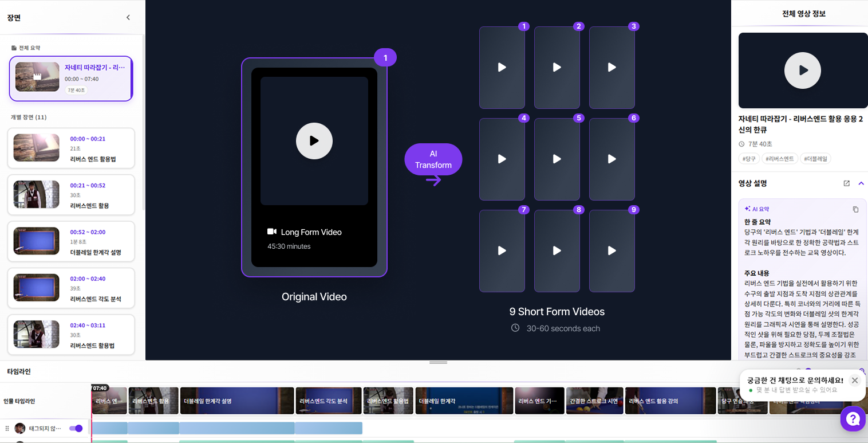868x443 pixels.
Task: Play short form video number 1
Action: (502, 67)
